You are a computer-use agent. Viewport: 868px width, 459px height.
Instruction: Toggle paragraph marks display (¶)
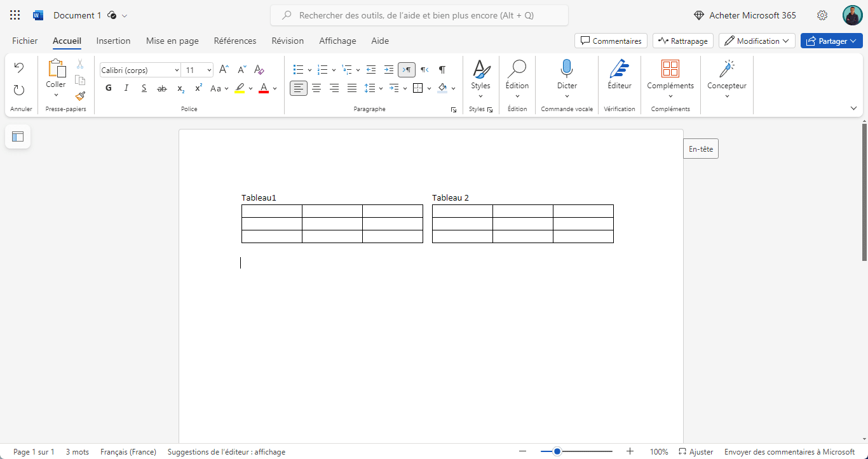tap(442, 70)
